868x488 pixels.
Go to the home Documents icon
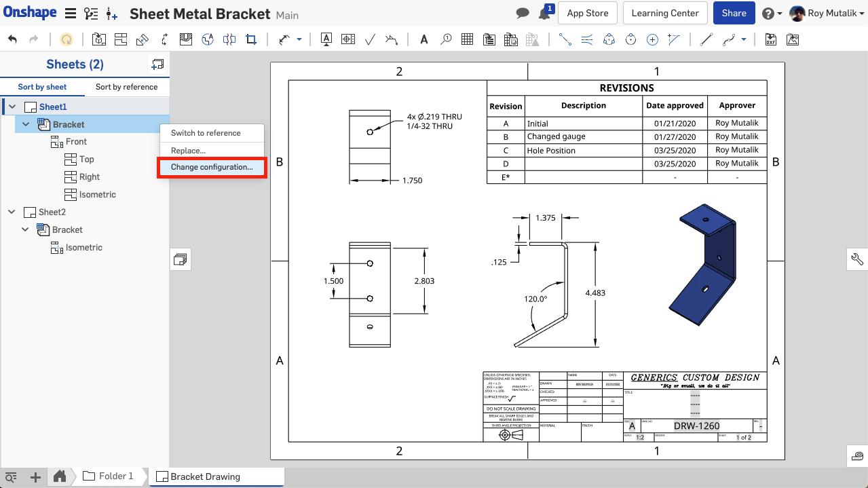(60, 476)
